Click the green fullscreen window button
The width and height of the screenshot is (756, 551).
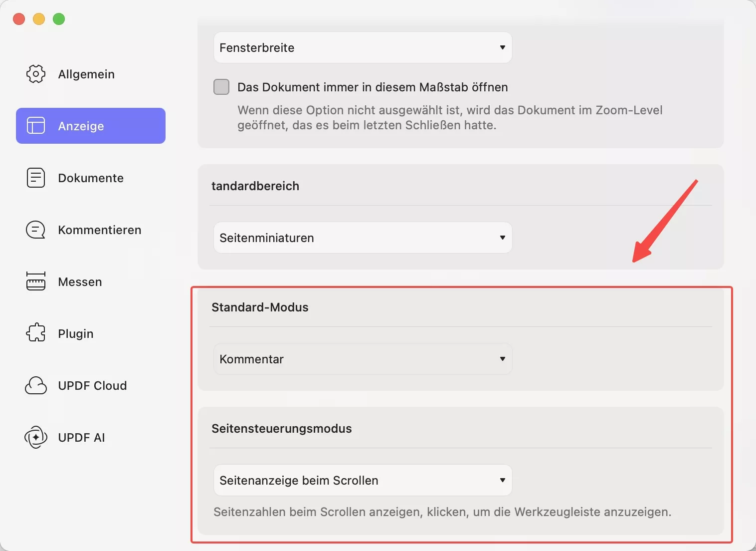click(59, 19)
